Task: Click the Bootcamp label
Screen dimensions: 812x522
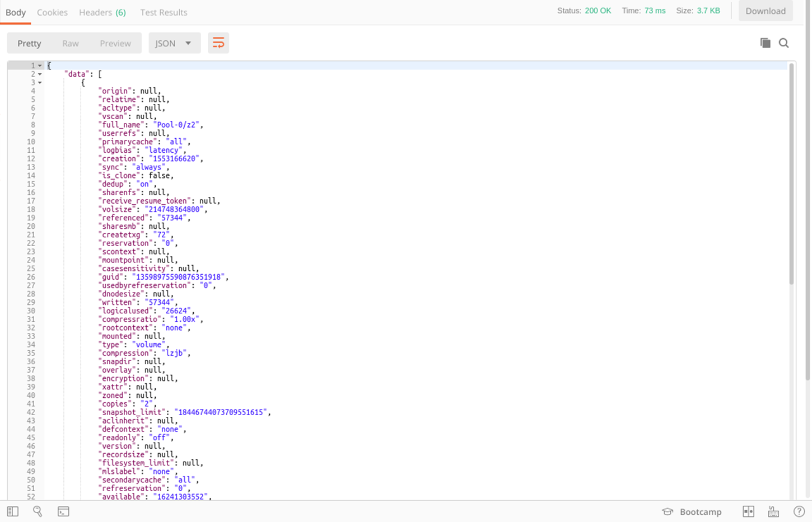Action: coord(701,512)
